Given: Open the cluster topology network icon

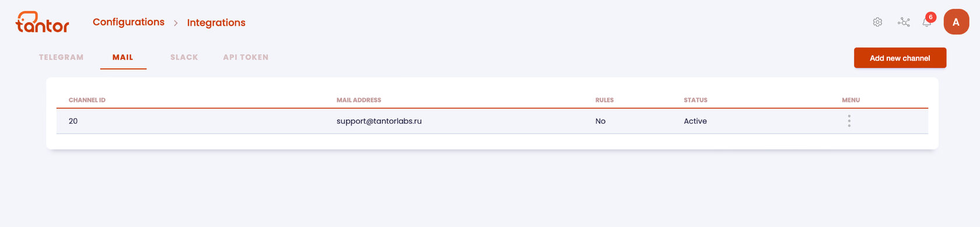Looking at the screenshot, I should coord(904,22).
